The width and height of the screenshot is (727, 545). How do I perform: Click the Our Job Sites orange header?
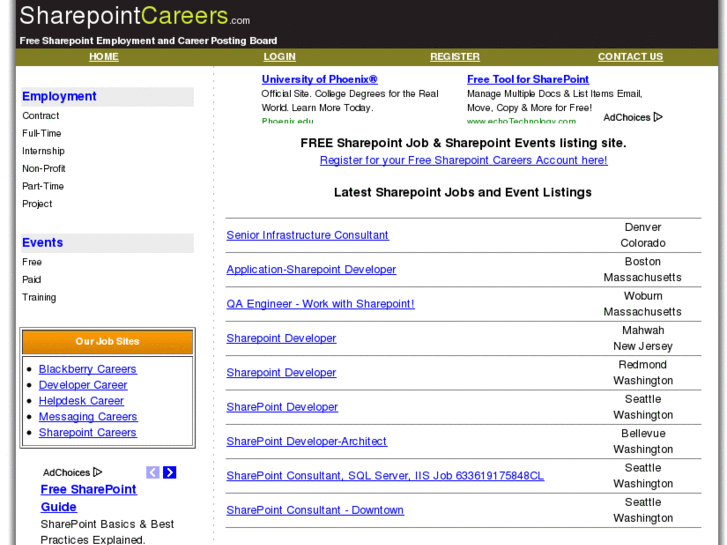(108, 341)
